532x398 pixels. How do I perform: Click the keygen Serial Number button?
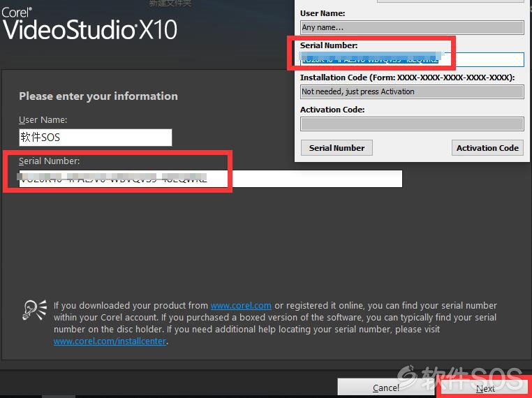pyautogui.click(x=337, y=148)
